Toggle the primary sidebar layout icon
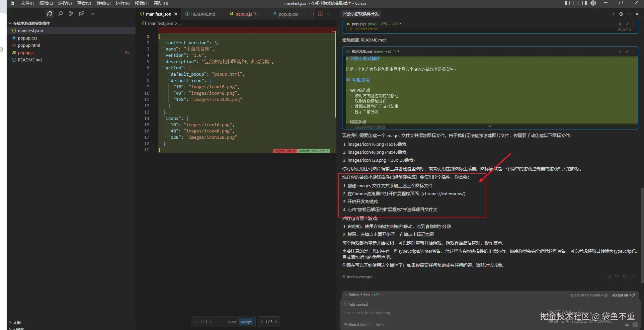This screenshot has width=644, height=330. pyautogui.click(x=567, y=3)
